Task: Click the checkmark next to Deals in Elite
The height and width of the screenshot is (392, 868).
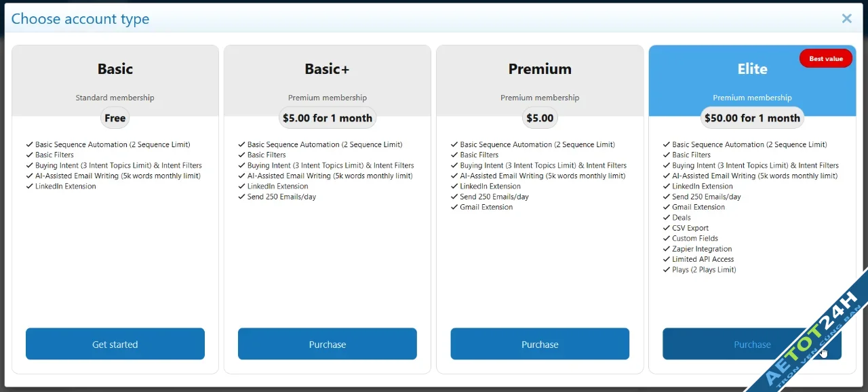Action: pos(667,217)
